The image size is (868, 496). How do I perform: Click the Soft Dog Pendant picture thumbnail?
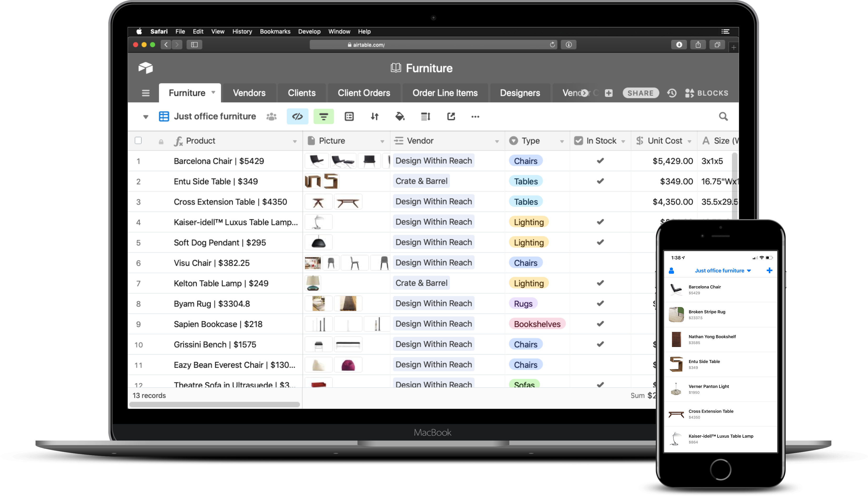pyautogui.click(x=318, y=242)
